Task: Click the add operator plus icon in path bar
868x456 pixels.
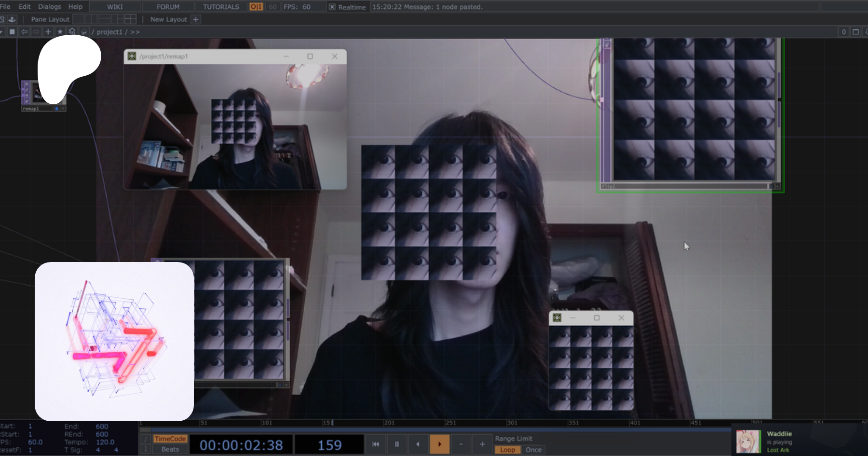Action: pyautogui.click(x=48, y=32)
